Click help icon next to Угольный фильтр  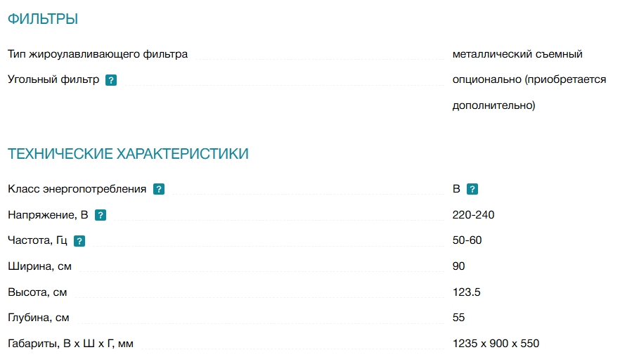tap(111, 80)
